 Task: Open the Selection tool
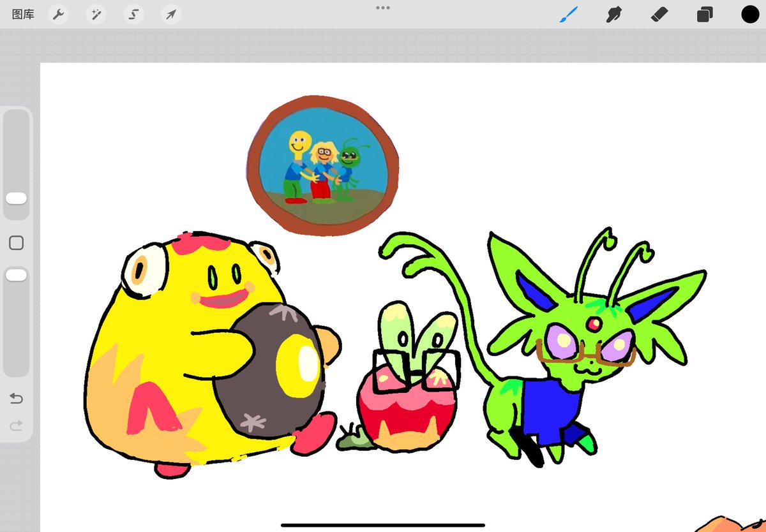coord(133,15)
